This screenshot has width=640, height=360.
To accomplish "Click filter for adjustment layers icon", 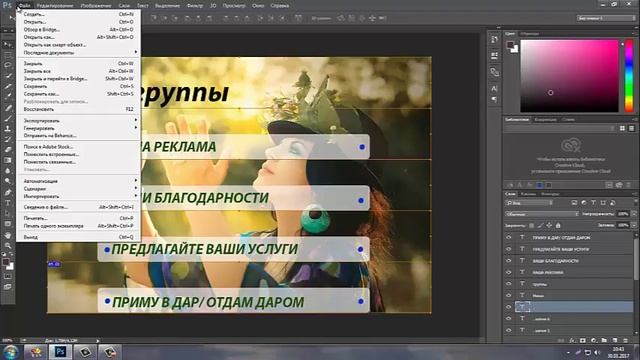I will [584, 203].
